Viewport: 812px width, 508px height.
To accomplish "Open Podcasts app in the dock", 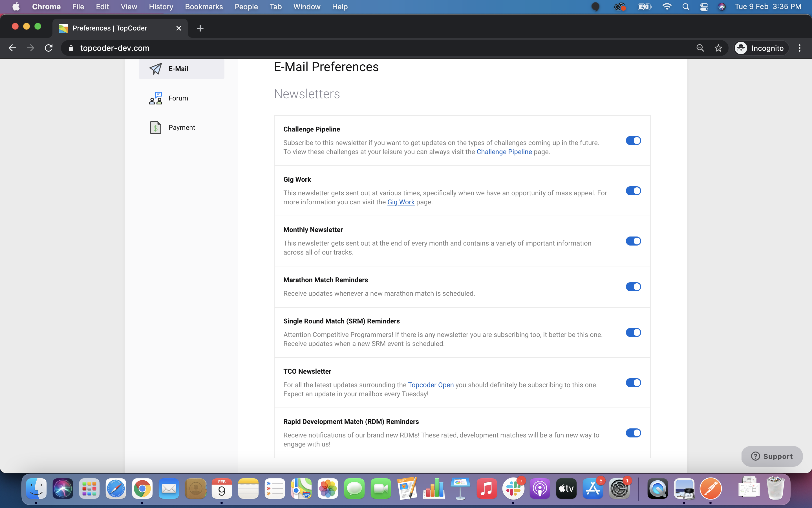I will click(540, 488).
